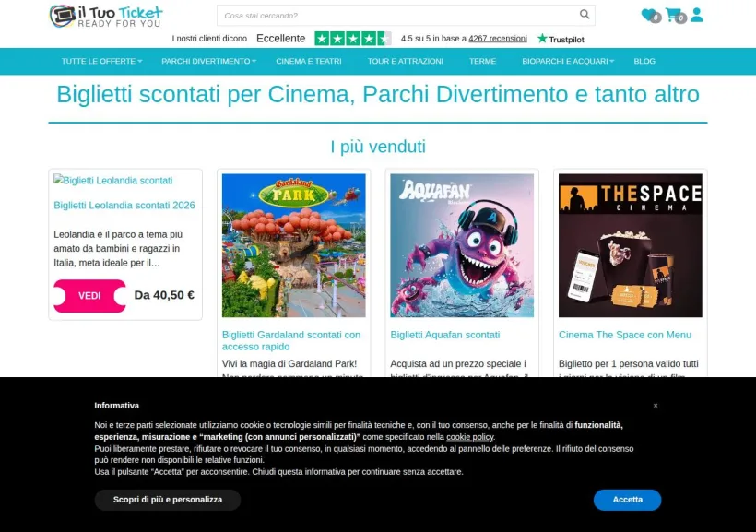
Task: Click 'Biglietti scontati per Cinema' main heading
Action: coord(378,94)
